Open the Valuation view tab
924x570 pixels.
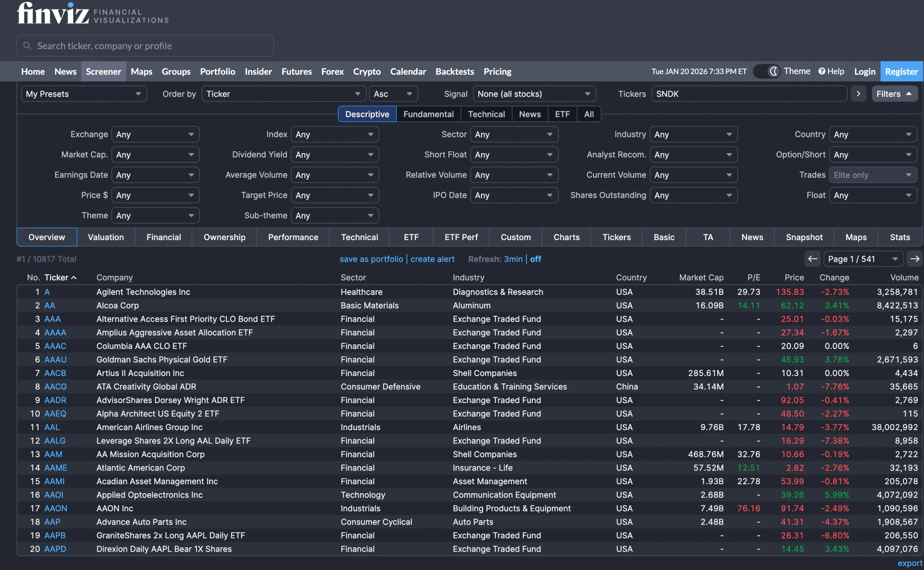(x=106, y=237)
